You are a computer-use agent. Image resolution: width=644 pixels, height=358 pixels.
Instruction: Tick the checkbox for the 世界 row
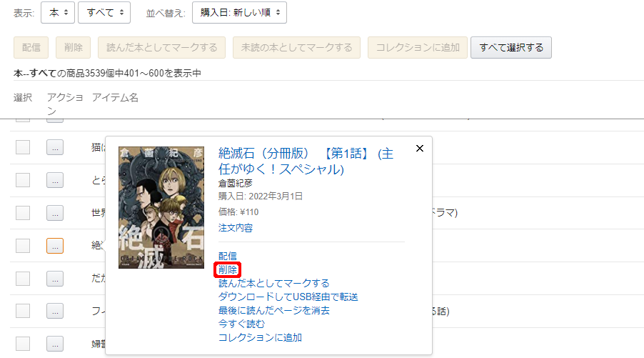[x=23, y=213]
